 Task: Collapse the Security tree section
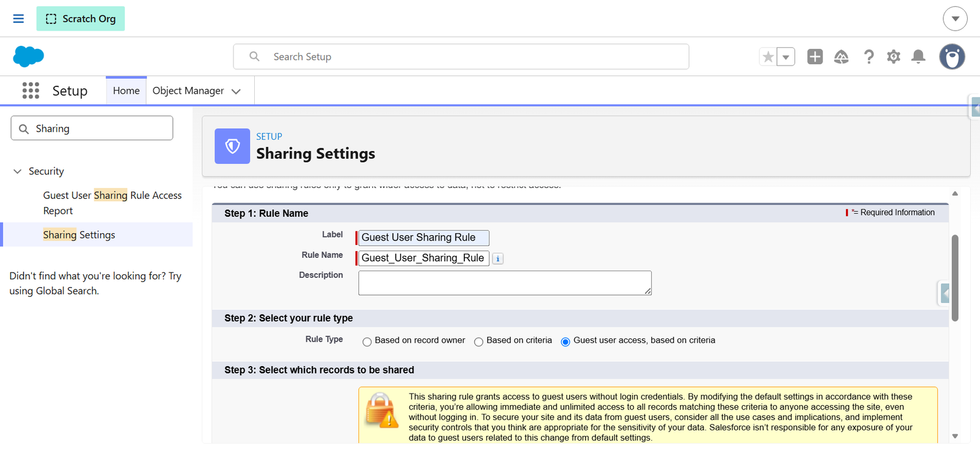point(18,171)
